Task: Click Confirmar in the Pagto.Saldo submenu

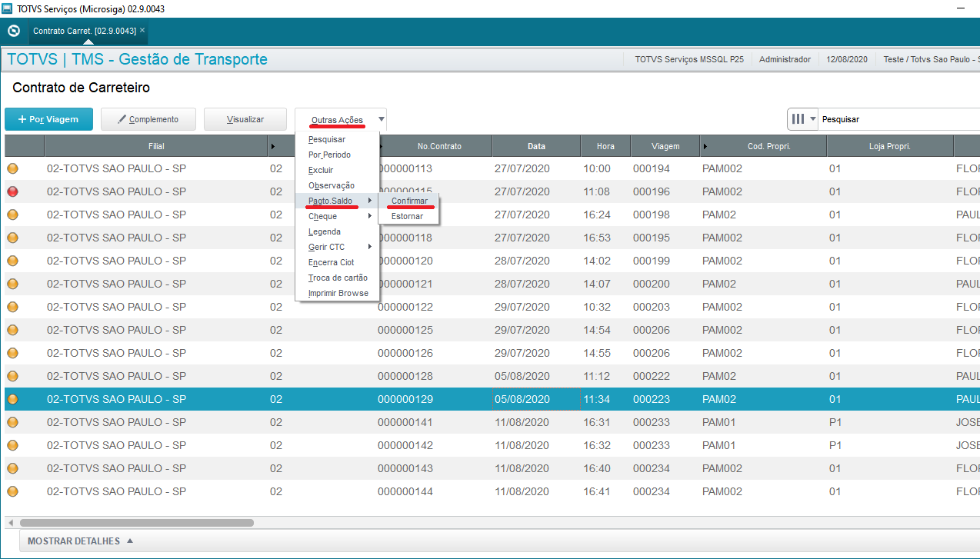Action: pos(409,201)
